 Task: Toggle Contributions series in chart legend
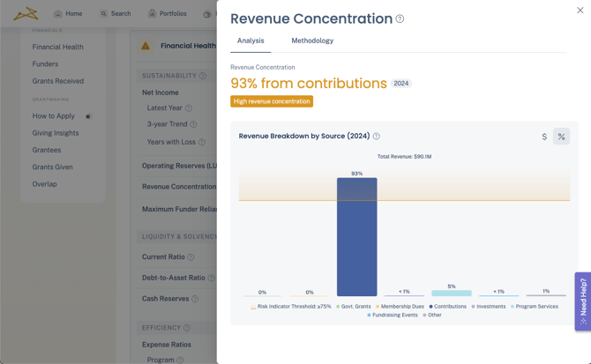pos(448,307)
